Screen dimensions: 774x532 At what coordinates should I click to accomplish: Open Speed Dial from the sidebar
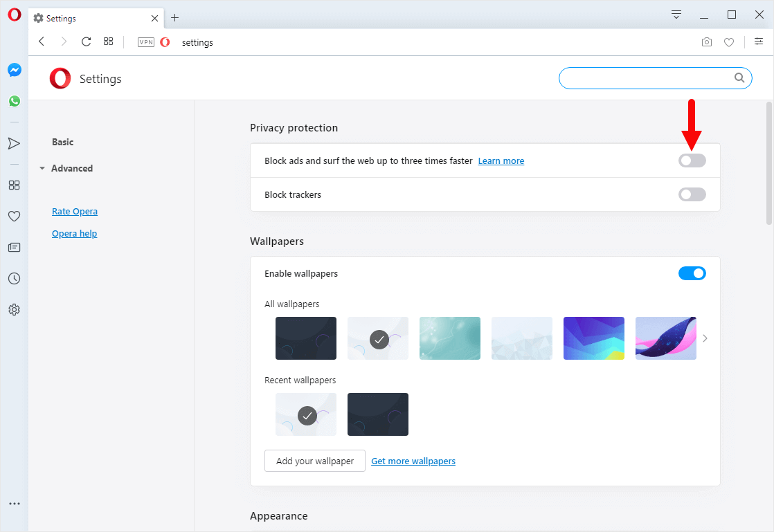click(15, 185)
